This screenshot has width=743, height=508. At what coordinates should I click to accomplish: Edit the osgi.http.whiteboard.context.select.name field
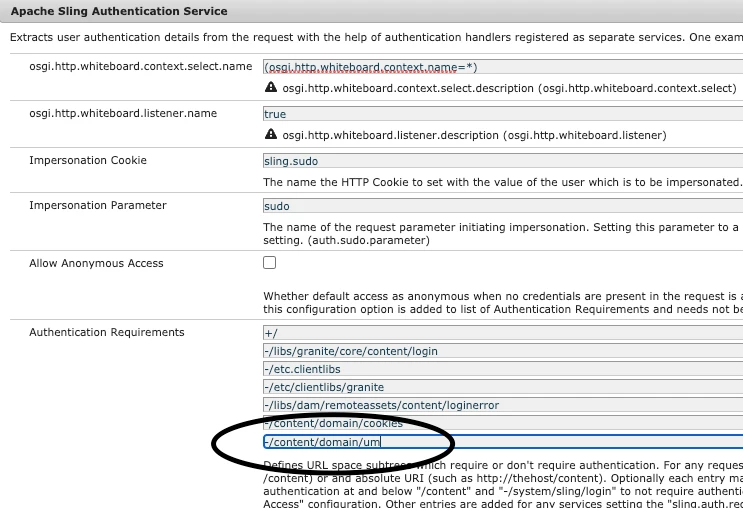point(503,67)
